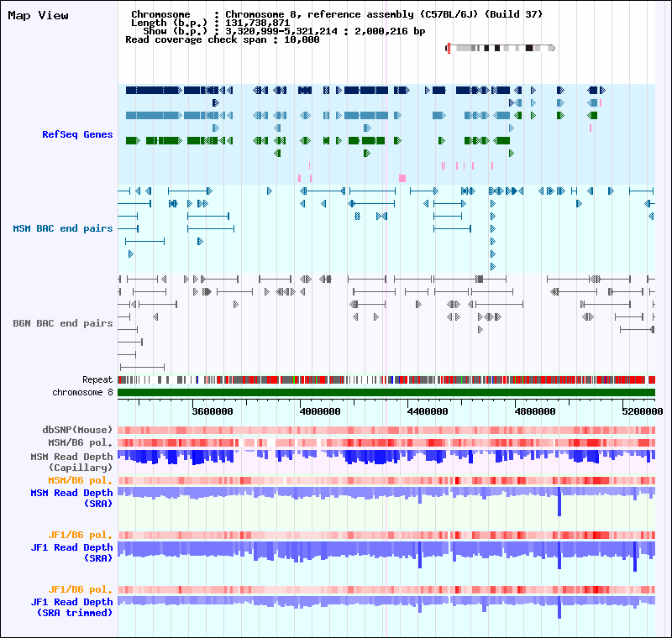Click the chromosome 8 ideogram overview
672x638 pixels.
point(501,48)
